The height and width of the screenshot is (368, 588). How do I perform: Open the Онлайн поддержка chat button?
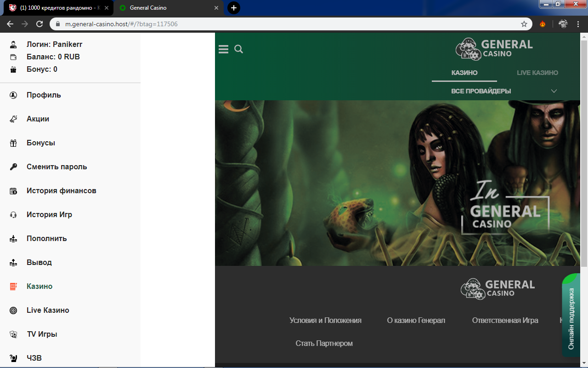(x=571, y=315)
